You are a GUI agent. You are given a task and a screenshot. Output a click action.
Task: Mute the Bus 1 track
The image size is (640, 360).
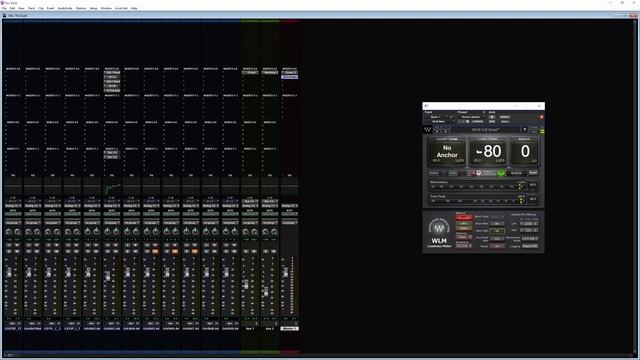point(254,251)
